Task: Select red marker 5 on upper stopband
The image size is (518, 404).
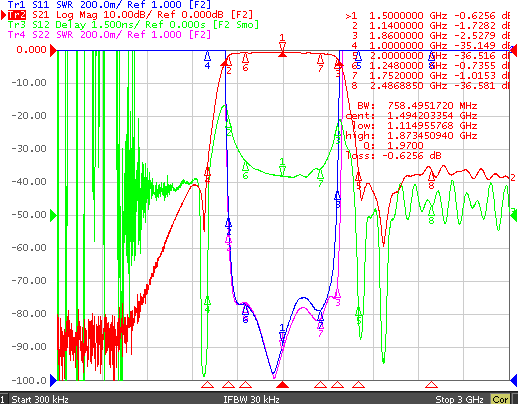Action: pyautogui.click(x=359, y=180)
